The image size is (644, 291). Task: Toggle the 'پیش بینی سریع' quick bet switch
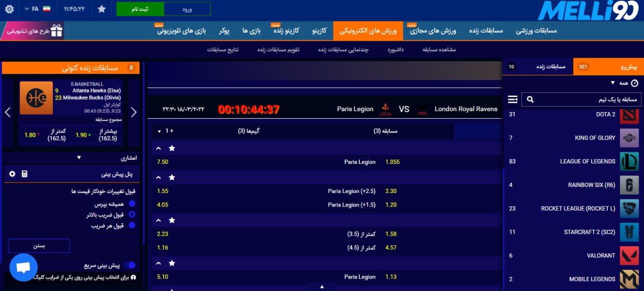click(x=130, y=265)
